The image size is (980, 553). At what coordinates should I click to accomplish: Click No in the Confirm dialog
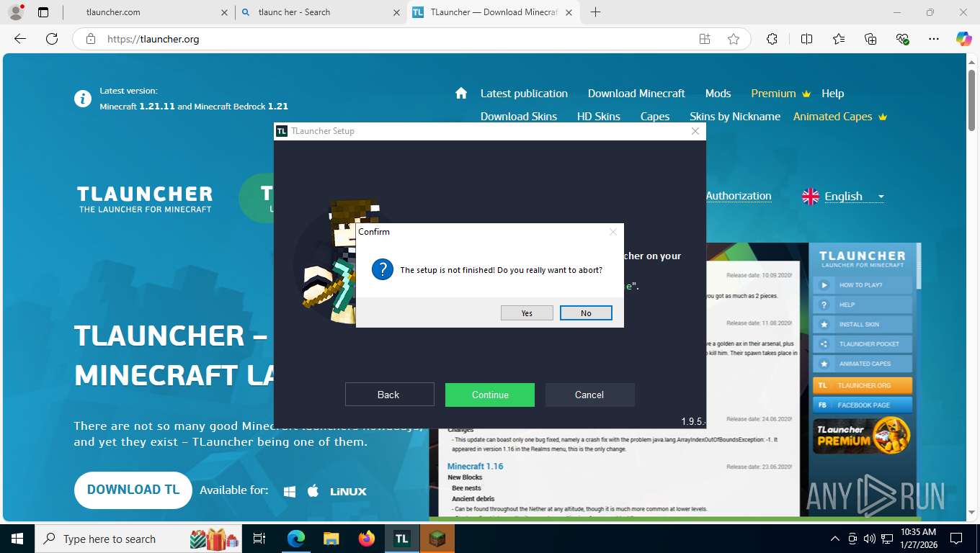coord(586,313)
